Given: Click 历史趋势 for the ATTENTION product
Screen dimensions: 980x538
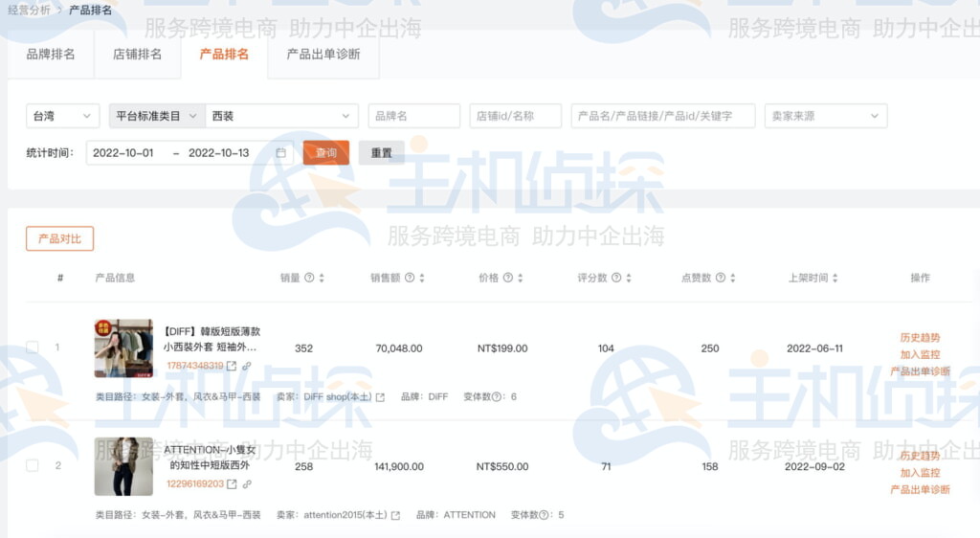Looking at the screenshot, I should pos(920,456).
